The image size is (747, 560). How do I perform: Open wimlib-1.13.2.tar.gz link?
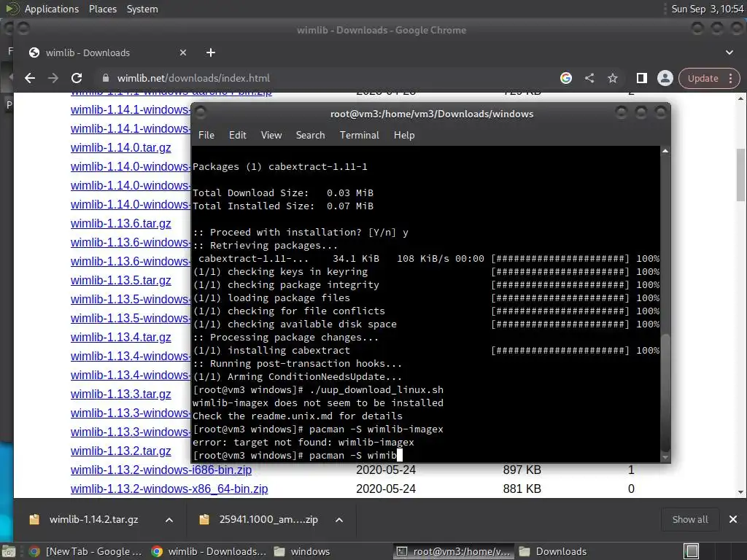(120, 451)
